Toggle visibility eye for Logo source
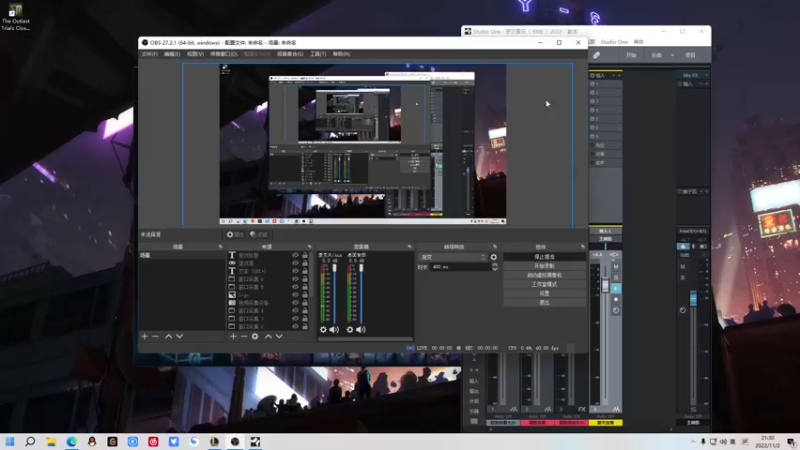Screen dimensions: 800x450 coord(295,295)
